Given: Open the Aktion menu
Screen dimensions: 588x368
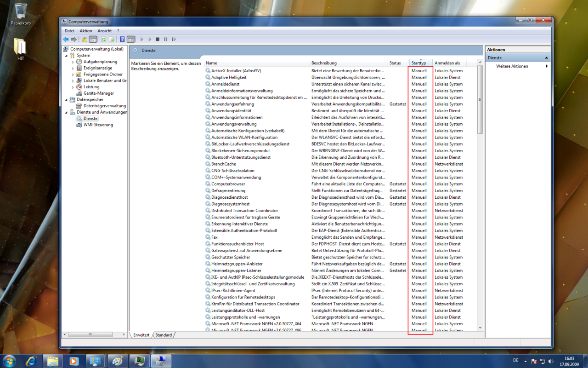Looking at the screenshot, I should tap(86, 31).
